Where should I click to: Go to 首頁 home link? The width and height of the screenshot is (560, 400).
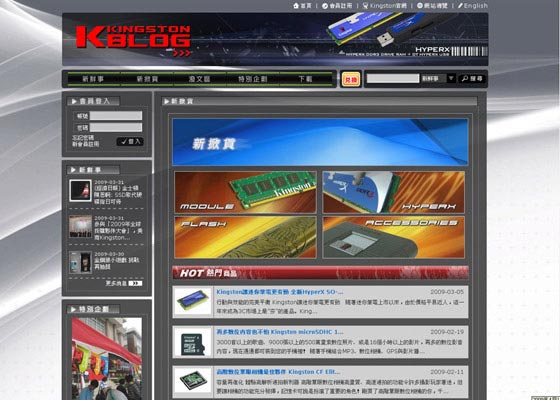click(x=306, y=6)
